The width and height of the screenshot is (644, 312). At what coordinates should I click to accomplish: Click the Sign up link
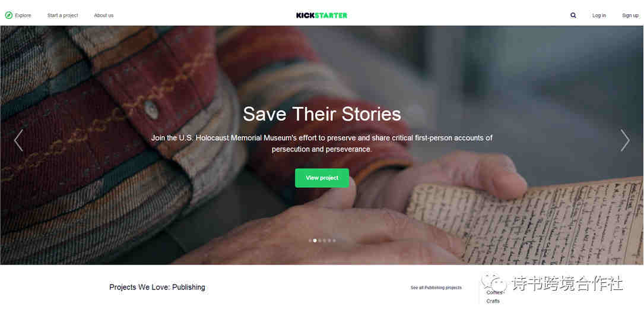pos(630,15)
